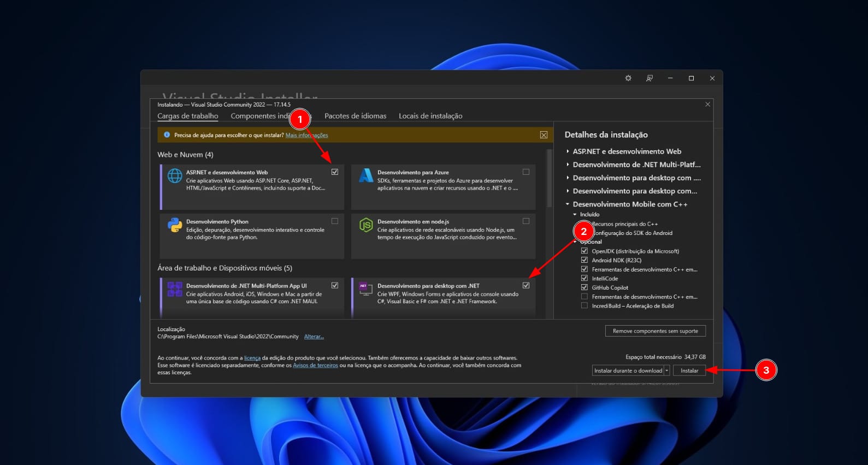Image resolution: width=868 pixels, height=465 pixels.
Task: Open the licença link
Action: point(252,358)
